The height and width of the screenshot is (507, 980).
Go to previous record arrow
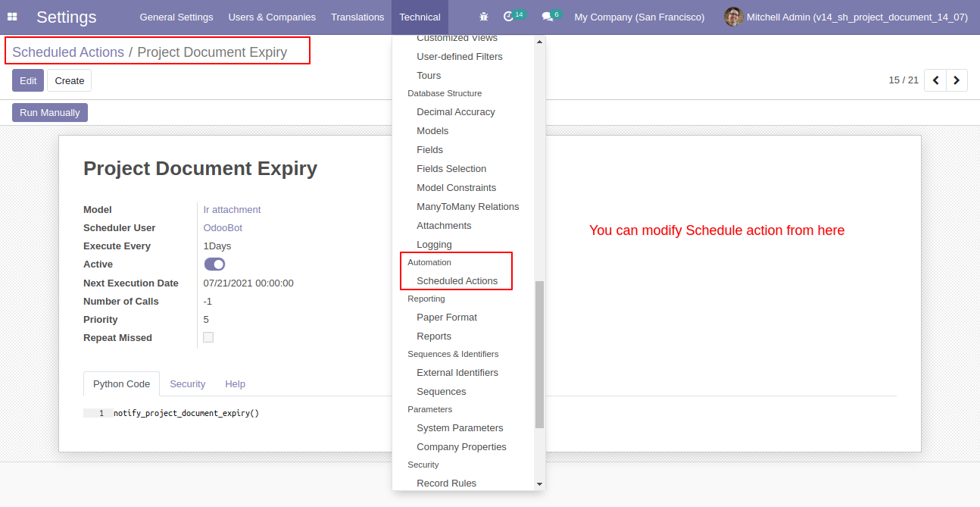click(x=936, y=80)
